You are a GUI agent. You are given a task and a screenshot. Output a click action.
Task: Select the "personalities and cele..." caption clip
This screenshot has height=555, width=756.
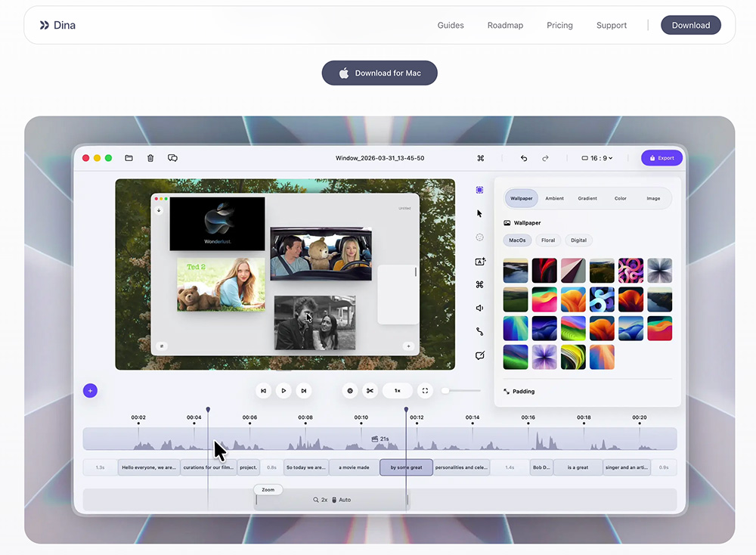pos(461,468)
